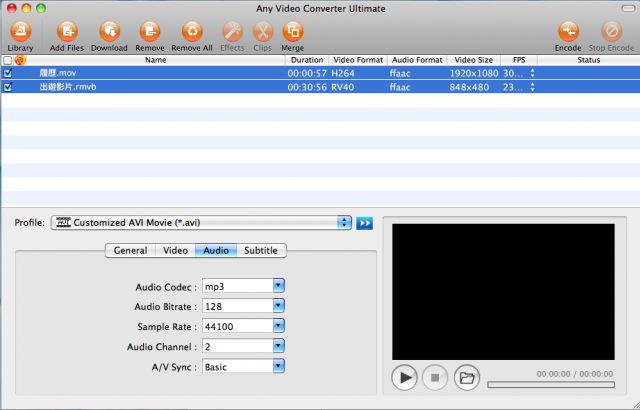The height and width of the screenshot is (410, 640).
Task: Switch to the Video tab
Action: (x=176, y=250)
